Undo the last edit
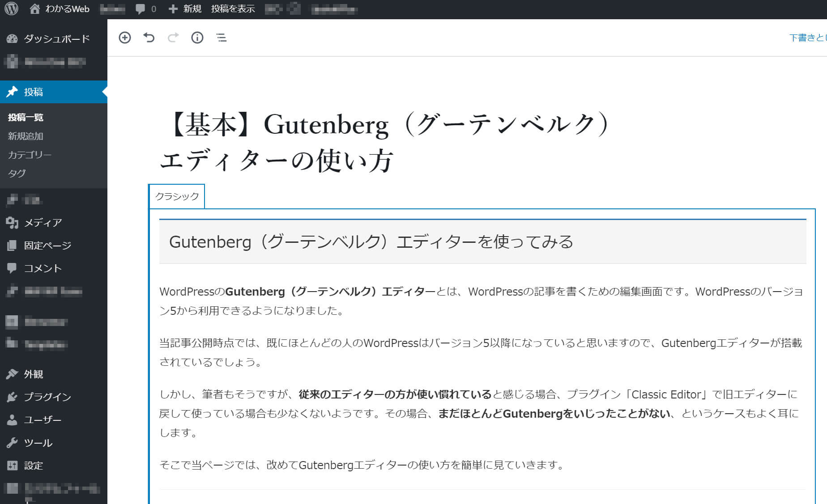 point(149,38)
